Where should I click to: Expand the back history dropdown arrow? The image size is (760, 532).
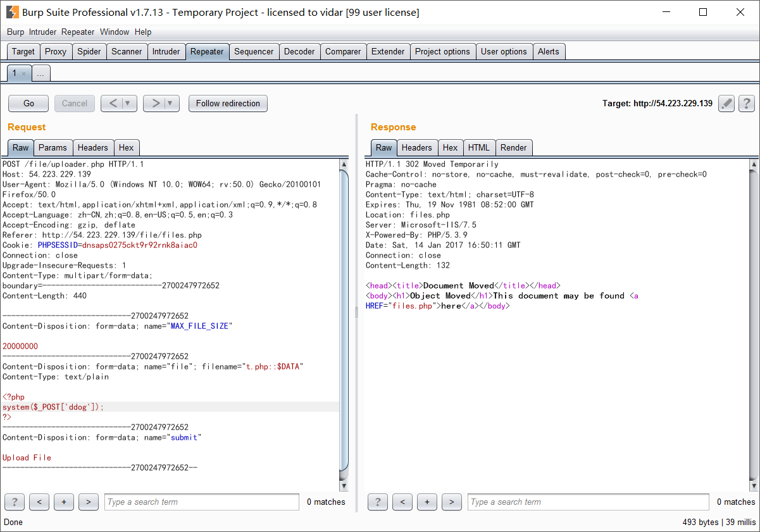coord(128,103)
